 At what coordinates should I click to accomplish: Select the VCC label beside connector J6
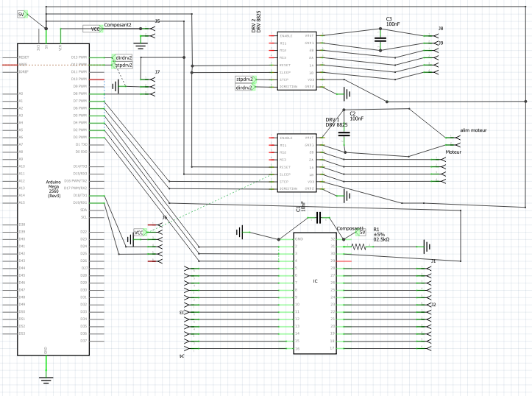pyautogui.click(x=138, y=233)
